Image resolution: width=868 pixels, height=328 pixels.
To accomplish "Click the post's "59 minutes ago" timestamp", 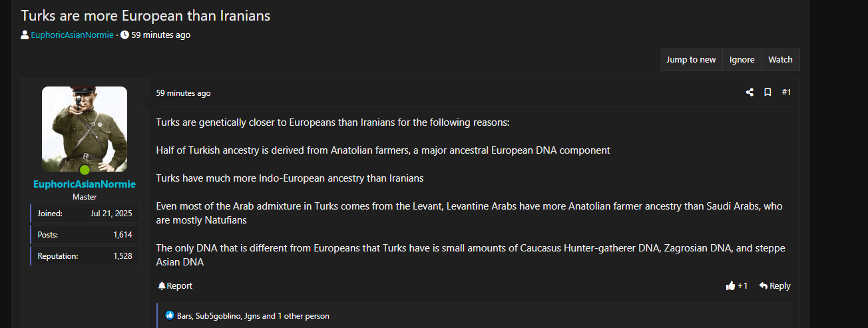I will pyautogui.click(x=183, y=93).
